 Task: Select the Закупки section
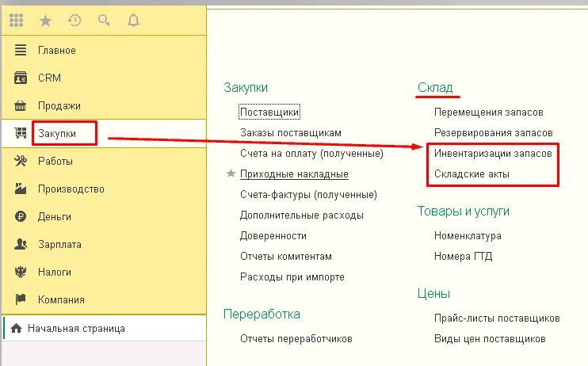(x=57, y=134)
